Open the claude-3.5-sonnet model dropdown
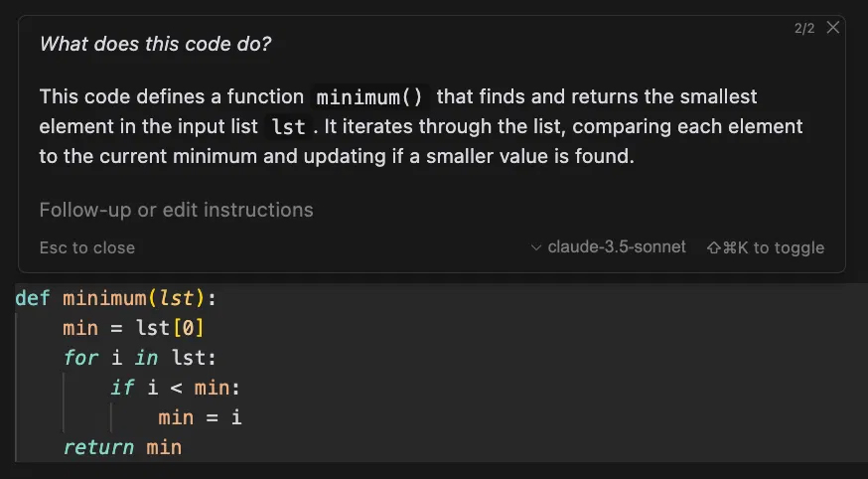 click(x=616, y=246)
